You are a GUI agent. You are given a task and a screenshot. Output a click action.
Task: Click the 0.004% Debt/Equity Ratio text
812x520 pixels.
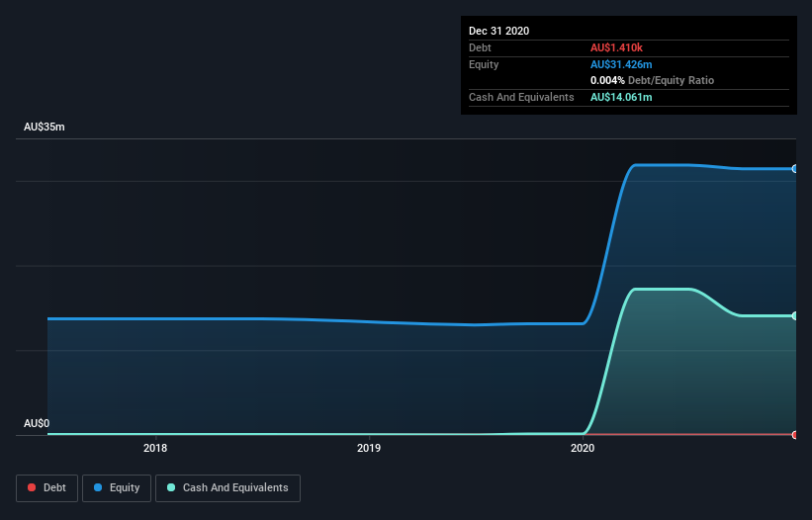pyautogui.click(x=652, y=80)
